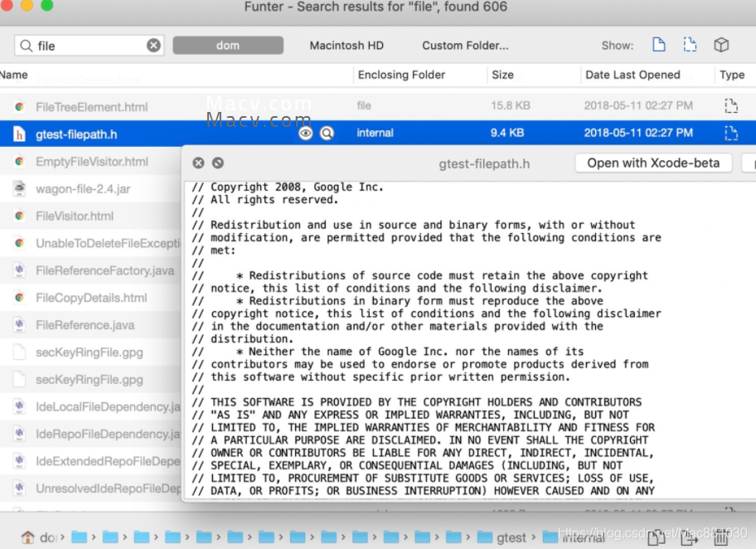Screen dimensions: 756x549
Task: Select EmptyFileVisitor.html in the results
Action: [x=90, y=162]
